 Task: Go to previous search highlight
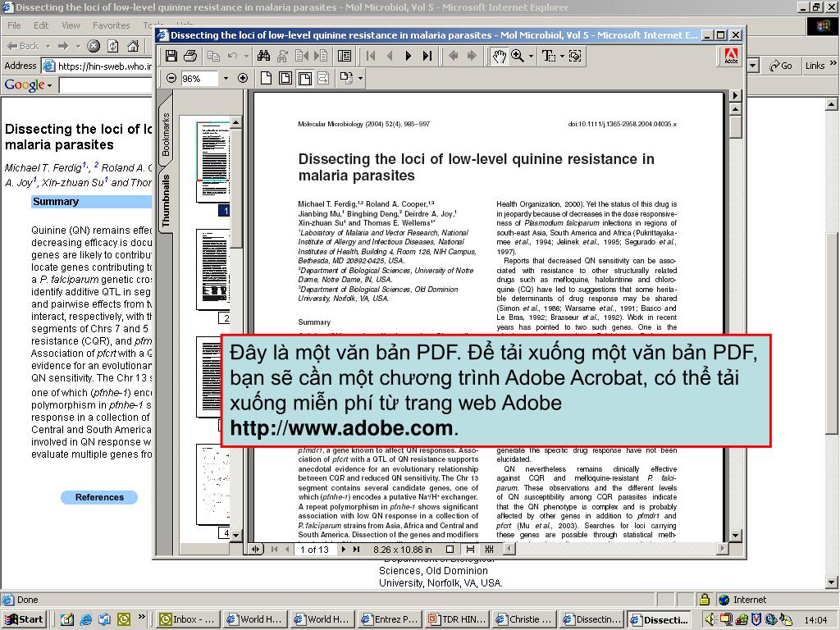click(x=302, y=56)
